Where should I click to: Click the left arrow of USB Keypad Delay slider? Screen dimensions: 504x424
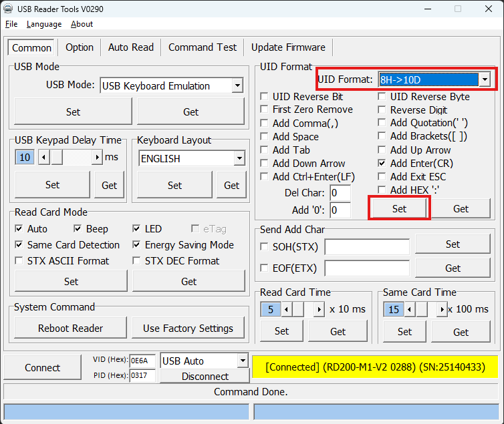(x=43, y=158)
